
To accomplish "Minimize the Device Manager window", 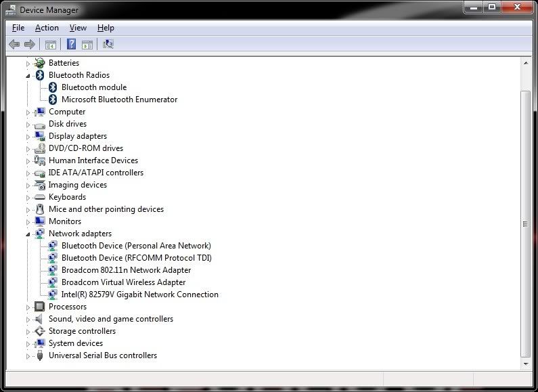I will [x=474, y=7].
